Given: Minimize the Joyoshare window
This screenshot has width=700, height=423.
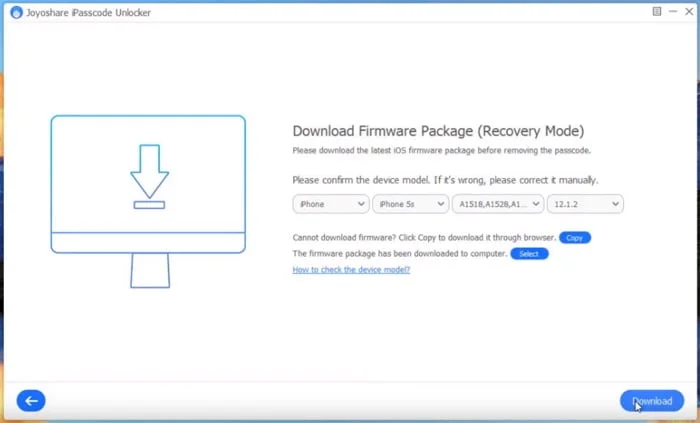Looking at the screenshot, I should click(x=673, y=12).
